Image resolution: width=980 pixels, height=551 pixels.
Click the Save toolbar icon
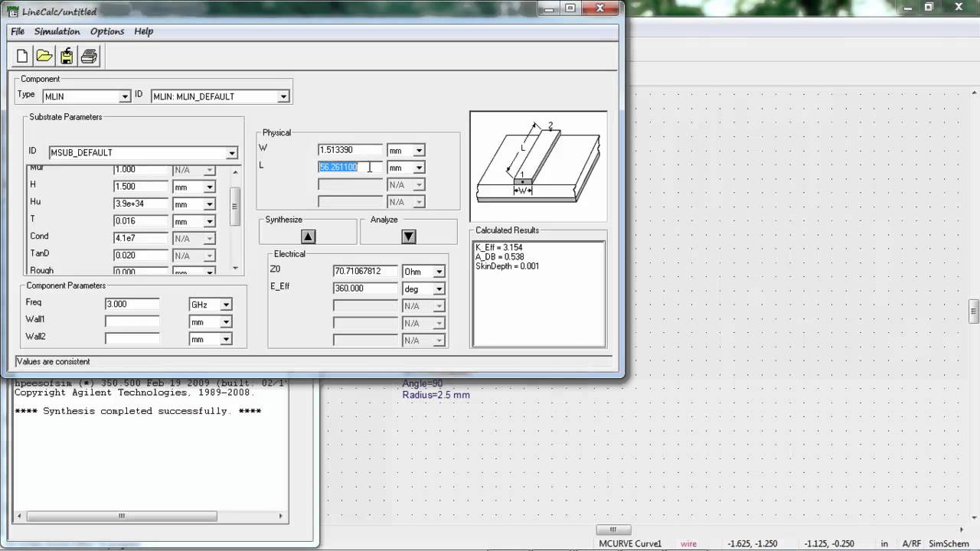67,56
